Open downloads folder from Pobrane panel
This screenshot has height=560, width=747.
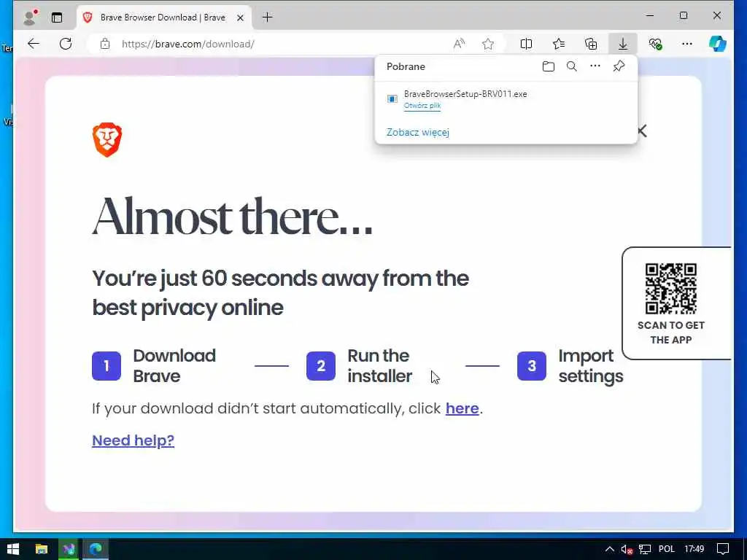[549, 66]
